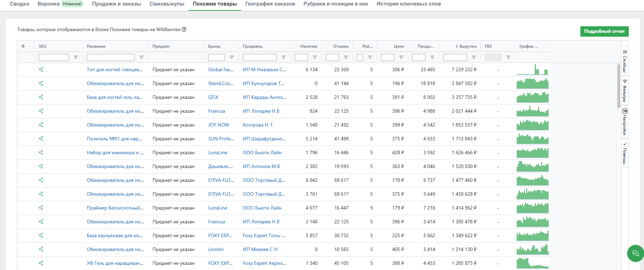Open Столбцы side panel
Screen dimensions: 644x270
pyautogui.click(x=625, y=61)
